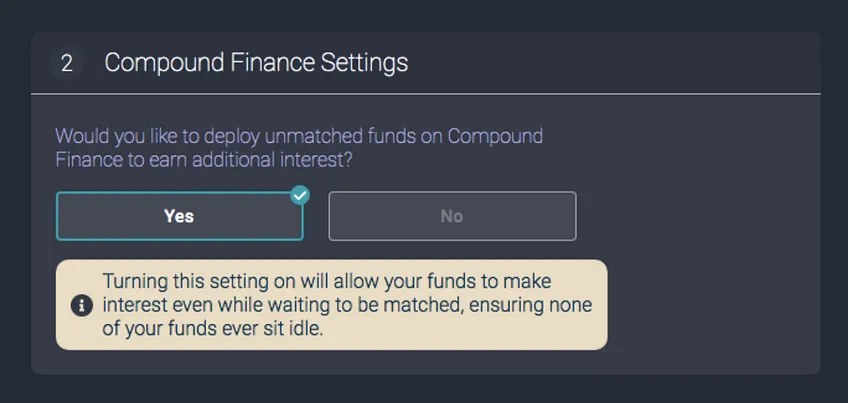Click 'interest even while waiting' line in notice
The image size is (848, 403).
(347, 305)
